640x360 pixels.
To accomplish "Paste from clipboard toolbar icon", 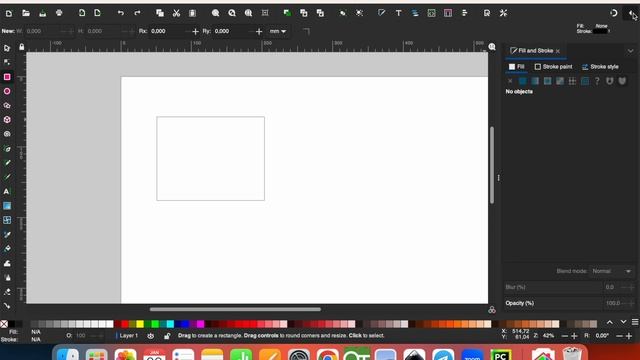I will tap(192, 13).
